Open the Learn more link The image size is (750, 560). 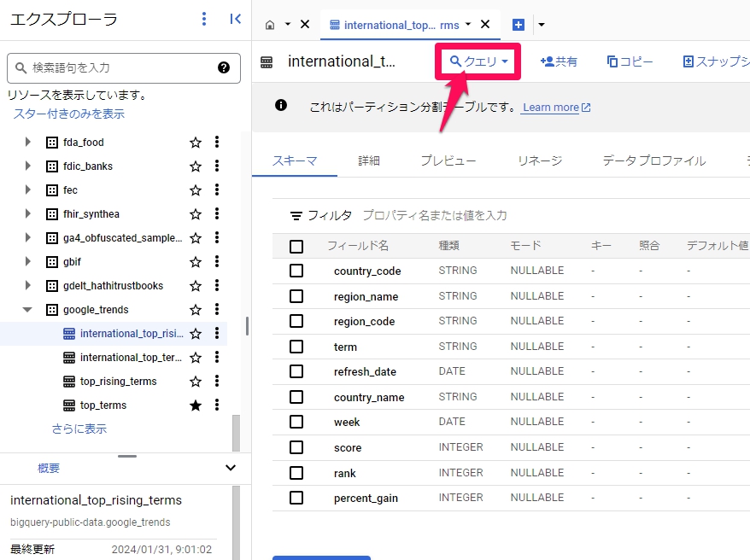click(556, 108)
